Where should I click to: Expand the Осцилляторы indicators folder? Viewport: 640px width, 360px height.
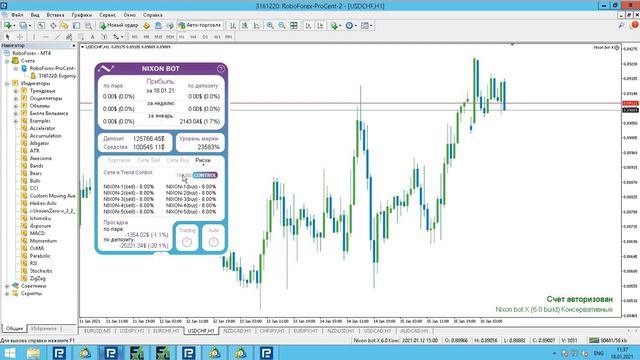pyautogui.click(x=16, y=98)
